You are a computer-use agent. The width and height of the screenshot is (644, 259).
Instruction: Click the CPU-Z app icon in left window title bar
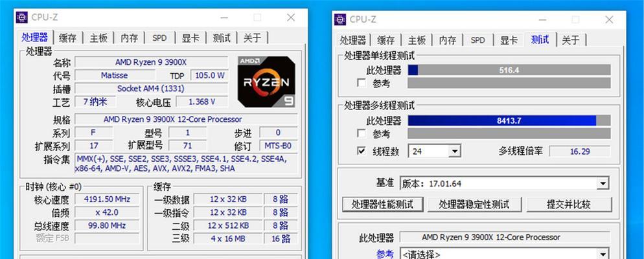point(22,17)
